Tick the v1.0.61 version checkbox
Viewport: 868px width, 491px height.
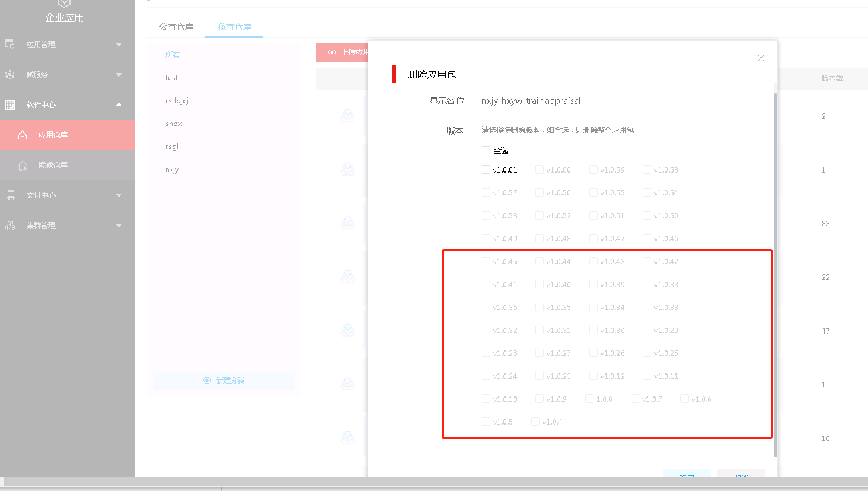coord(486,169)
